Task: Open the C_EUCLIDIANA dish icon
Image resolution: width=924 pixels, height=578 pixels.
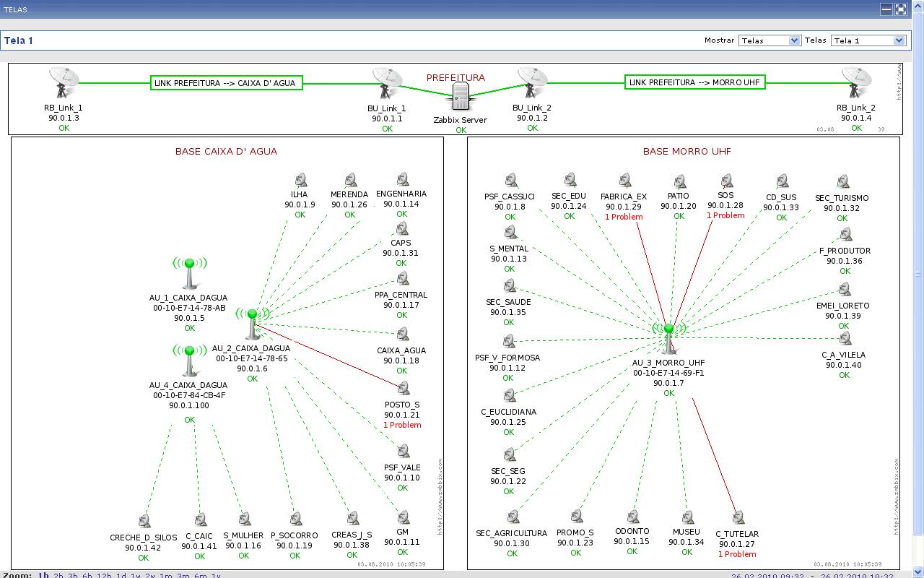Action: pyautogui.click(x=510, y=395)
